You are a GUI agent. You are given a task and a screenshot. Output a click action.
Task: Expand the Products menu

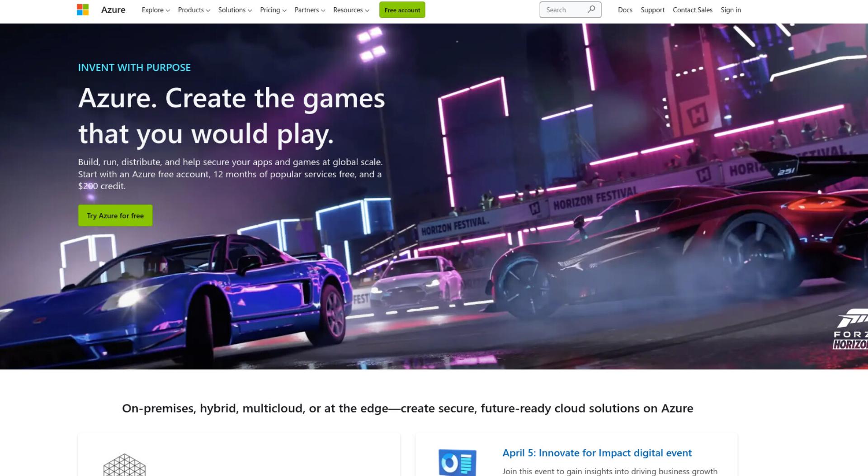tap(194, 10)
